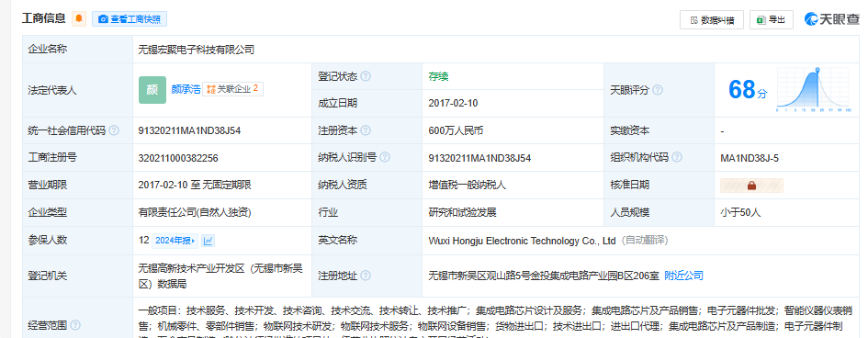The height and width of the screenshot is (338, 868).
Task: Click the green 颜 avatar thumbnail
Action: pos(152,90)
